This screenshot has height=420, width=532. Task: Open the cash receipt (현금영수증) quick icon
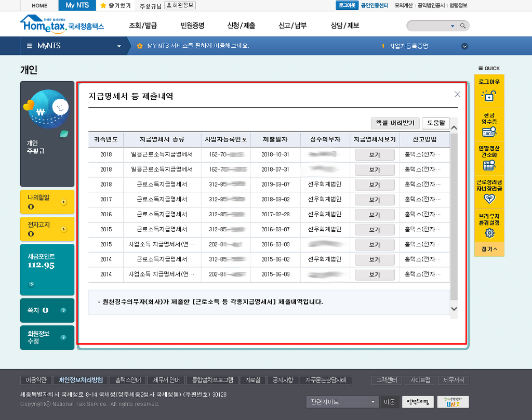click(x=489, y=133)
